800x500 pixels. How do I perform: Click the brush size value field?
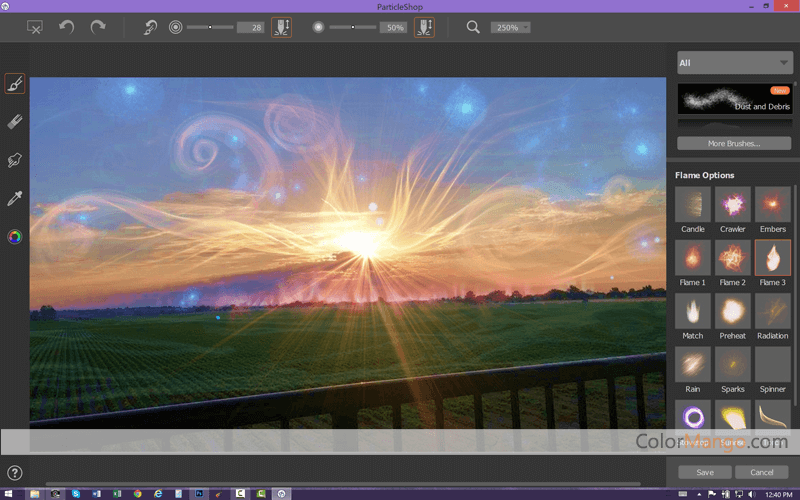250,27
